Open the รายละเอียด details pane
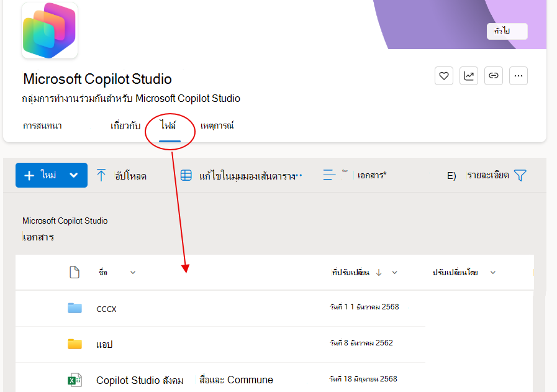Screen dimensions: 557x392 point(487,175)
